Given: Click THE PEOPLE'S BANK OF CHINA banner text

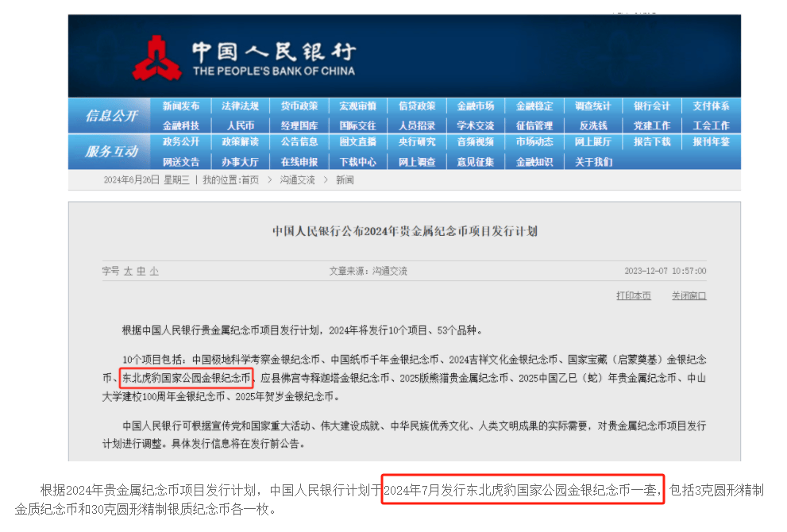Looking at the screenshot, I should pos(274,71).
